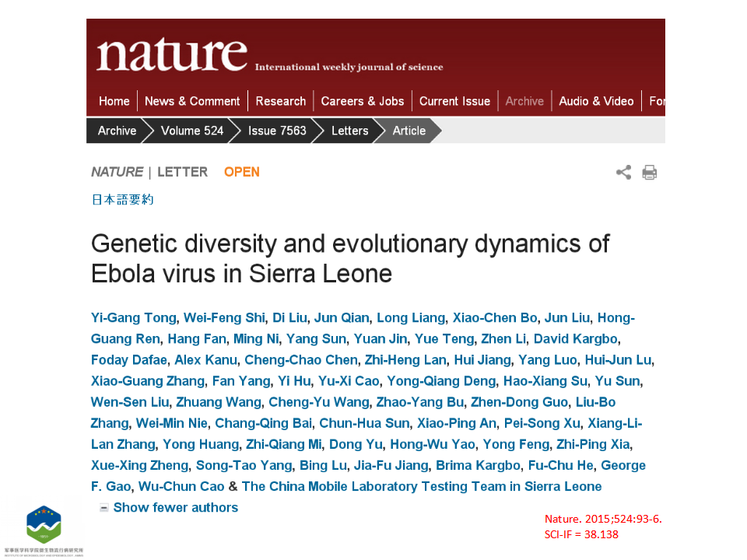The image size is (747, 560).
Task: Open the Japanese summary link
Action: point(122,200)
